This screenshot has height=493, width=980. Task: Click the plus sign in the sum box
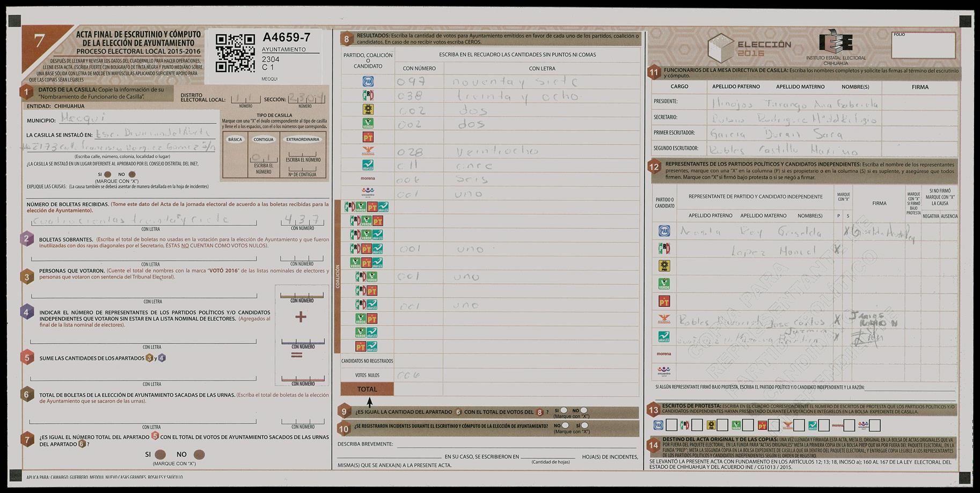301,317
